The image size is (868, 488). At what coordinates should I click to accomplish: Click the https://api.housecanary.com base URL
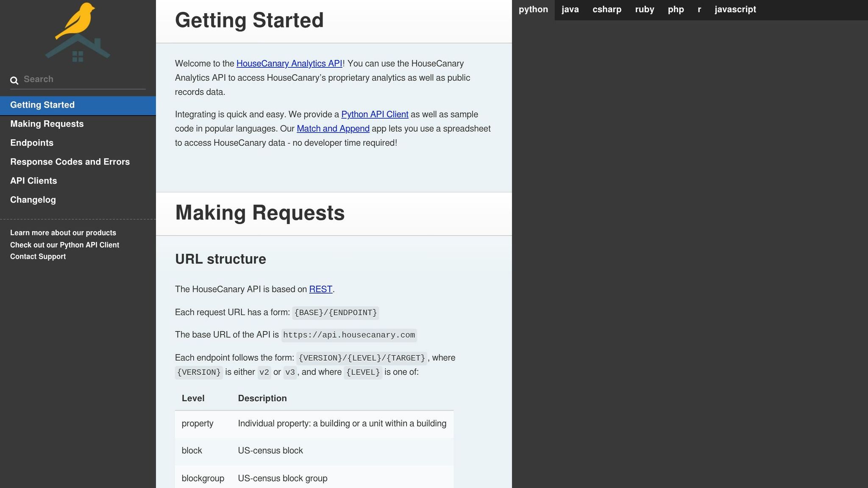point(349,335)
